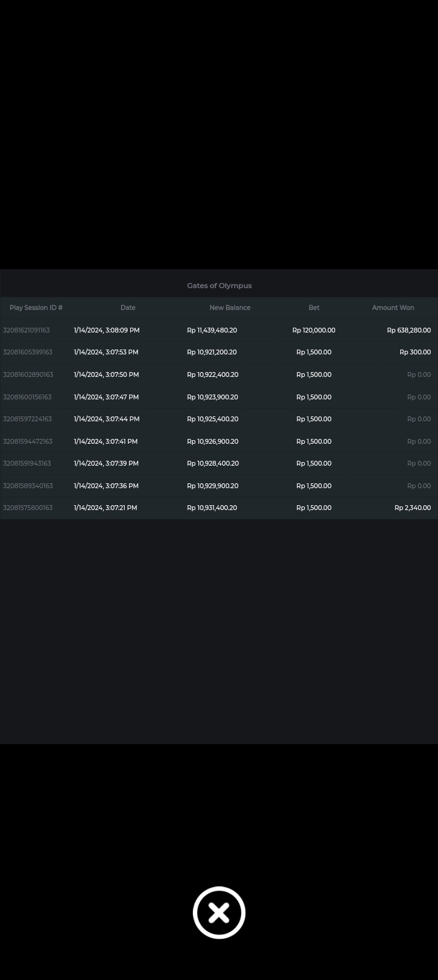438x980 pixels.
Task: Click the New Balance column header
Action: click(230, 308)
